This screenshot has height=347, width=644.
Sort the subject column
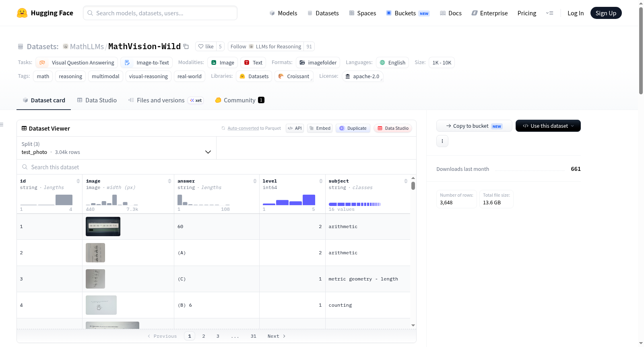[x=406, y=181]
